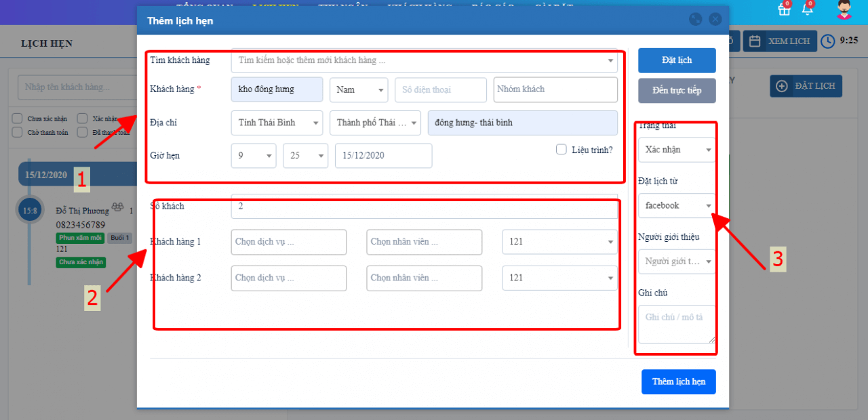Enable the Liệu trình? checkbox
The height and width of the screenshot is (420, 868).
tap(561, 150)
